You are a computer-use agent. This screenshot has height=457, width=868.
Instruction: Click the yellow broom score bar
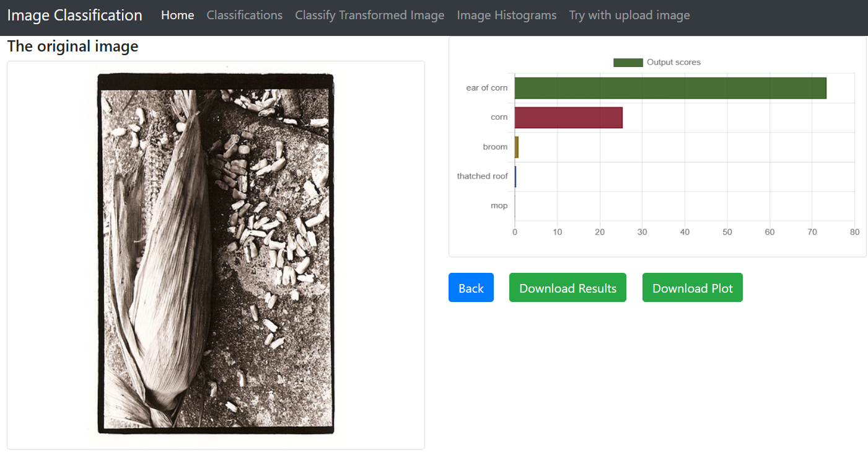[516, 147]
